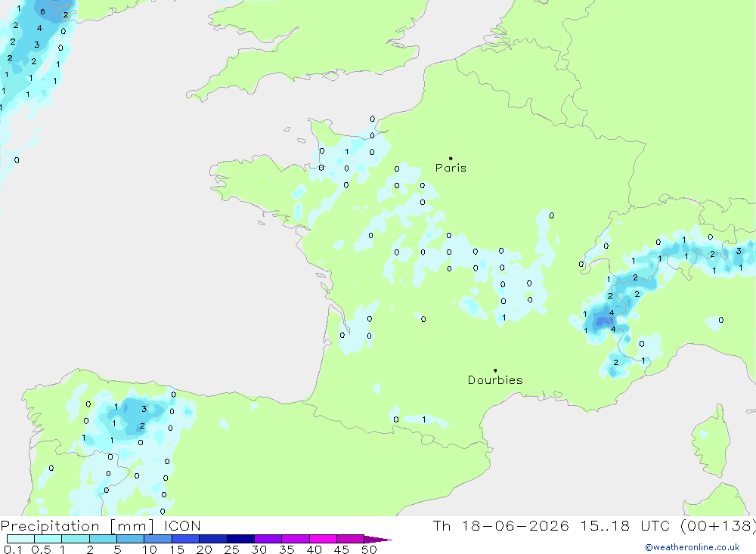
Task: Pick the 35–40 mm legend color swatch
Action: tap(296, 539)
